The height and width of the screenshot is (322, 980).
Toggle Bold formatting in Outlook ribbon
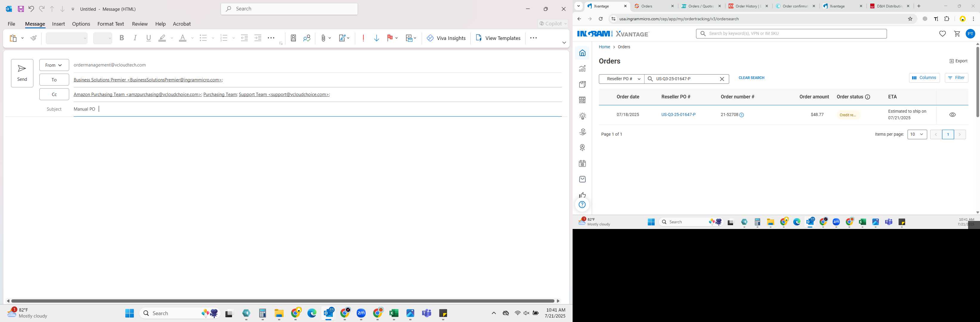point(122,38)
